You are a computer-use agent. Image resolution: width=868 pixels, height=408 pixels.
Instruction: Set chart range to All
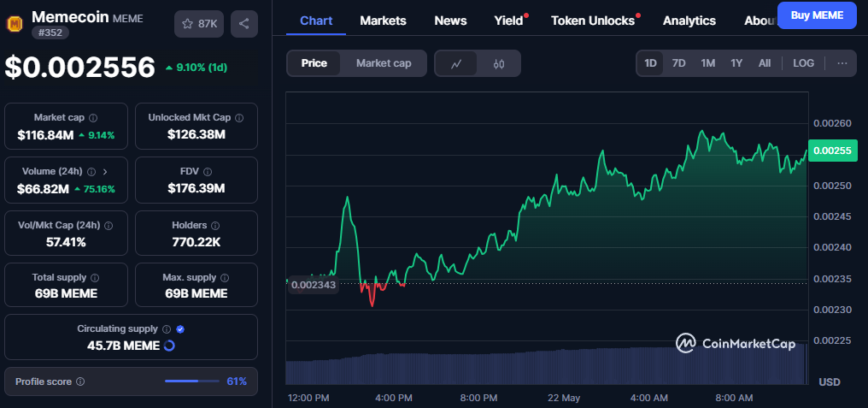click(x=765, y=63)
